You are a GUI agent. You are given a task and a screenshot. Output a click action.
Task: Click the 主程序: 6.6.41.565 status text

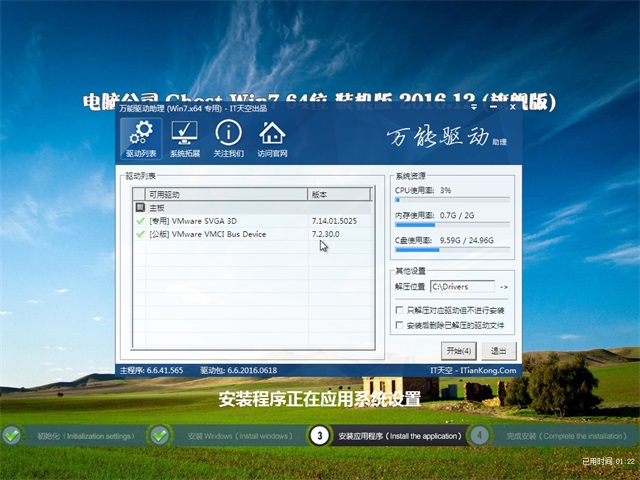tap(151, 370)
